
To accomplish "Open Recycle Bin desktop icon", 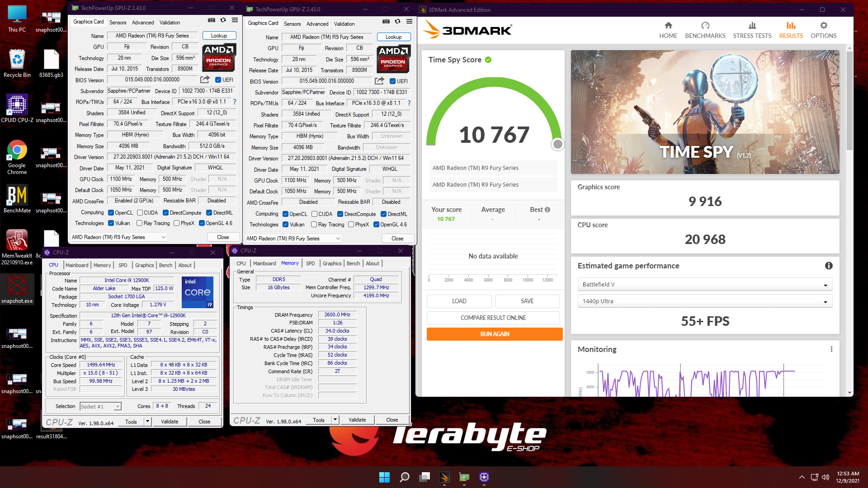I will (x=17, y=64).
